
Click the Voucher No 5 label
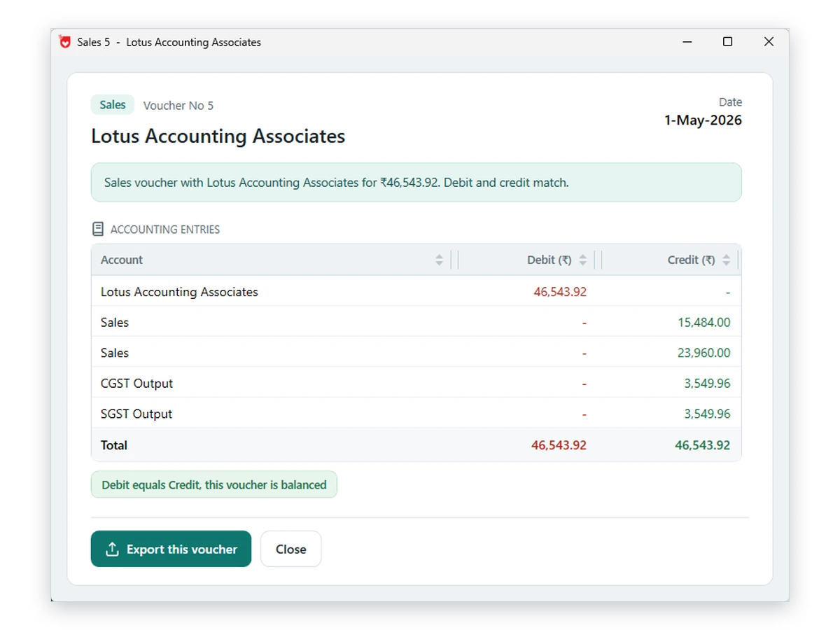178,106
